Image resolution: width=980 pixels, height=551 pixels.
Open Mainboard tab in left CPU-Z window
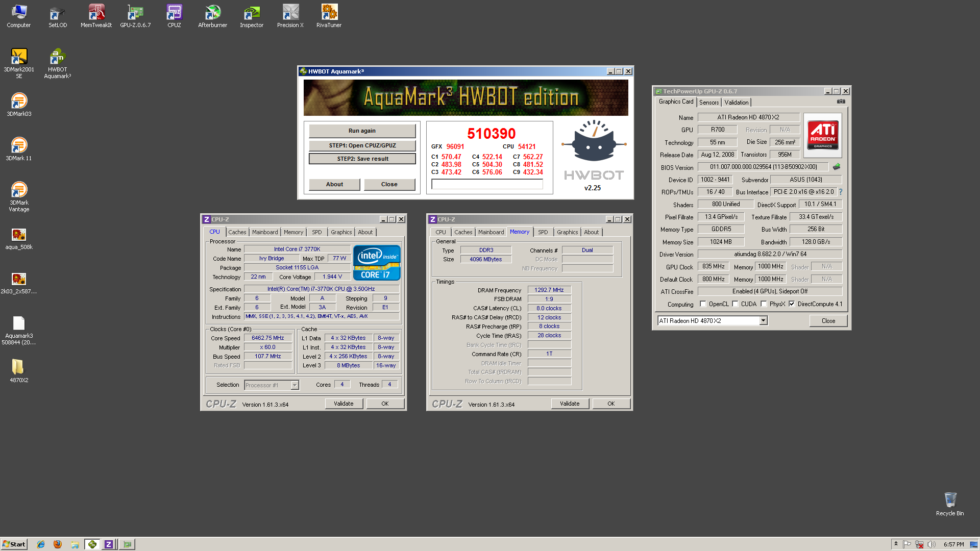[265, 232]
